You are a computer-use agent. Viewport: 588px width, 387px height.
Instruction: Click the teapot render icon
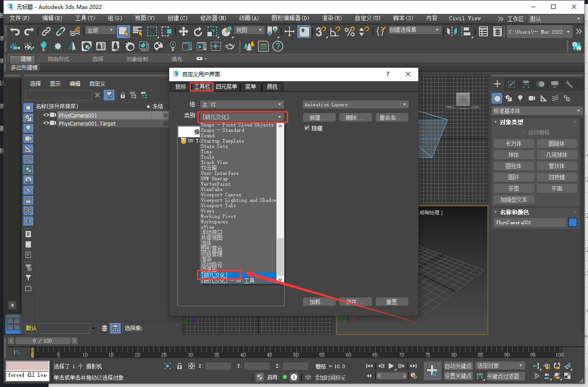(230, 46)
